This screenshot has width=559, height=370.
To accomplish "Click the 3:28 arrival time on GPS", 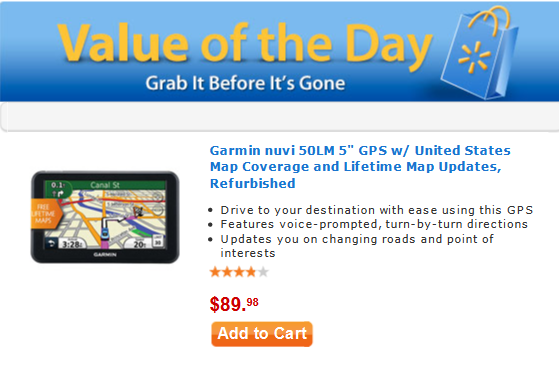I will [72, 244].
